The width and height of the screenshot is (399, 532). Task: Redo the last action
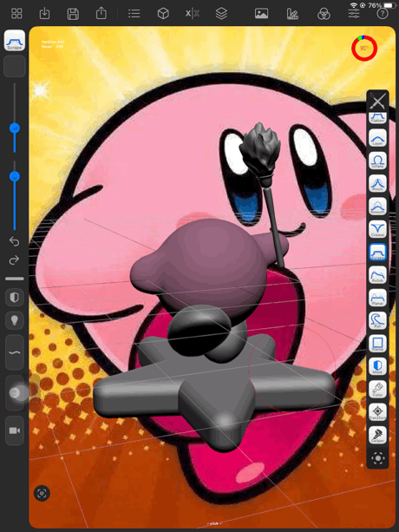[14, 260]
